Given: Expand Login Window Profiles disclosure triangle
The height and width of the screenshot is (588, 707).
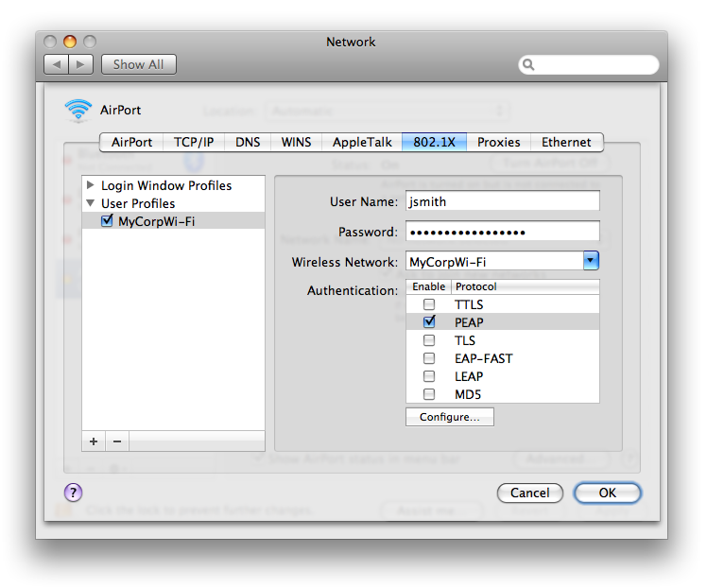Looking at the screenshot, I should [90, 185].
